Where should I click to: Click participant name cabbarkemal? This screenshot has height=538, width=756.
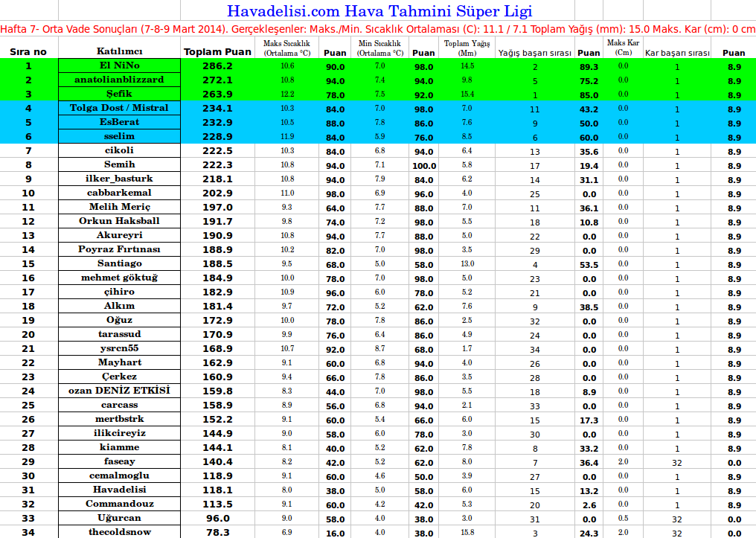119,193
